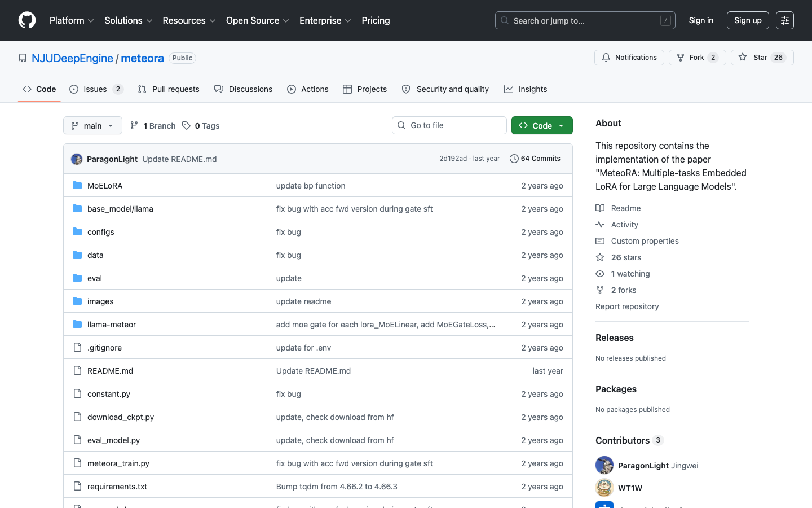This screenshot has width=812, height=508.
Task: Click the Custom properties icon
Action: click(x=600, y=241)
